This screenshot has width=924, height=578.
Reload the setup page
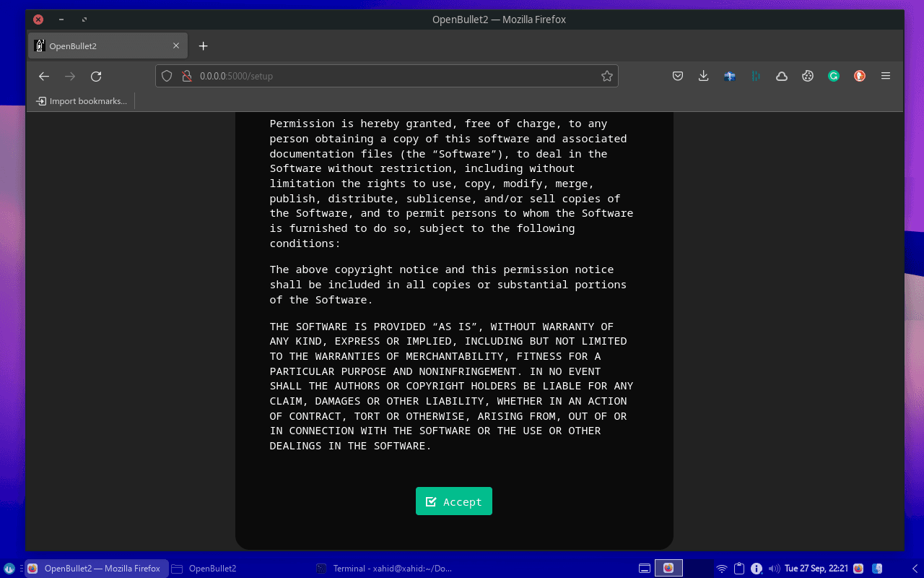point(96,76)
